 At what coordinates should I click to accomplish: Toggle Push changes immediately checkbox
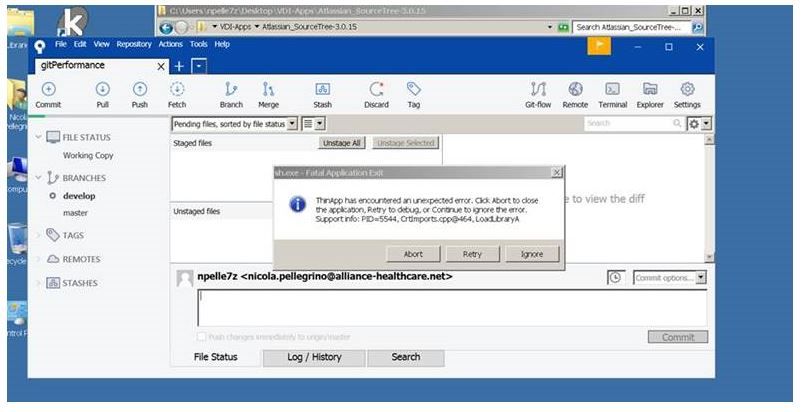click(201, 337)
